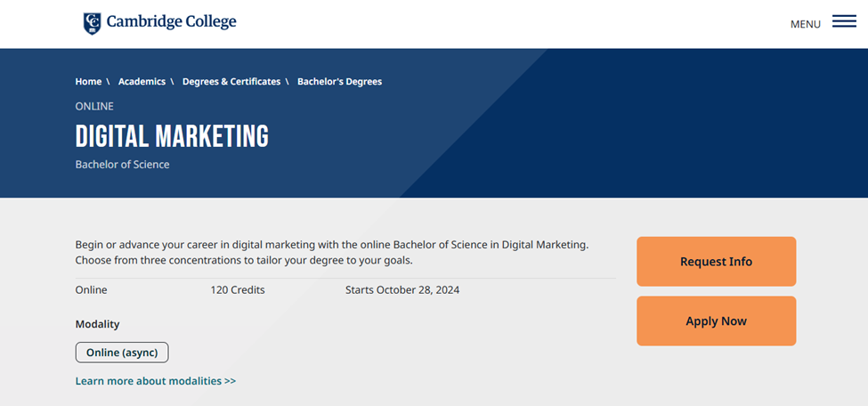868x406 pixels.
Task: Click the Bachelor of Science subtitle
Action: coord(122,165)
